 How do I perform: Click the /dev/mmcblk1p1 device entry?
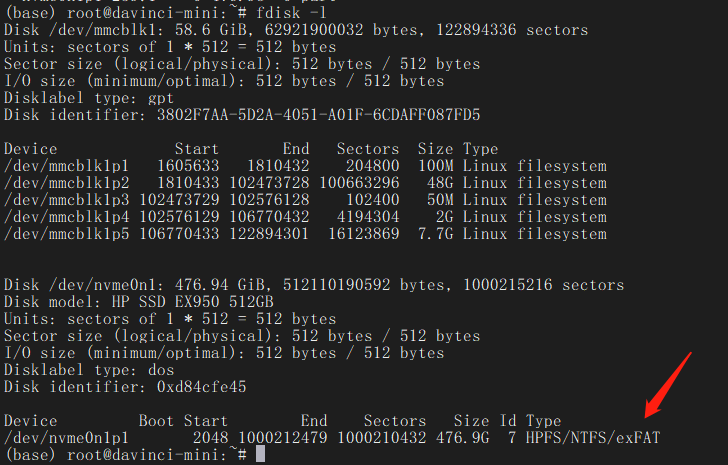(68, 166)
